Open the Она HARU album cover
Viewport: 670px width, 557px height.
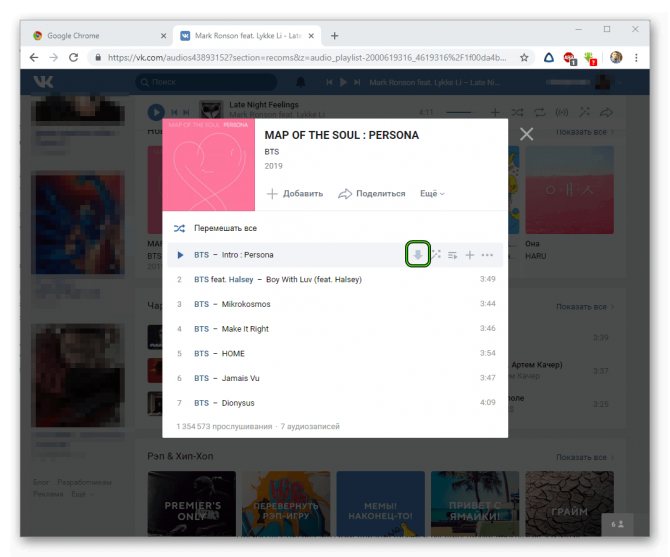click(569, 190)
